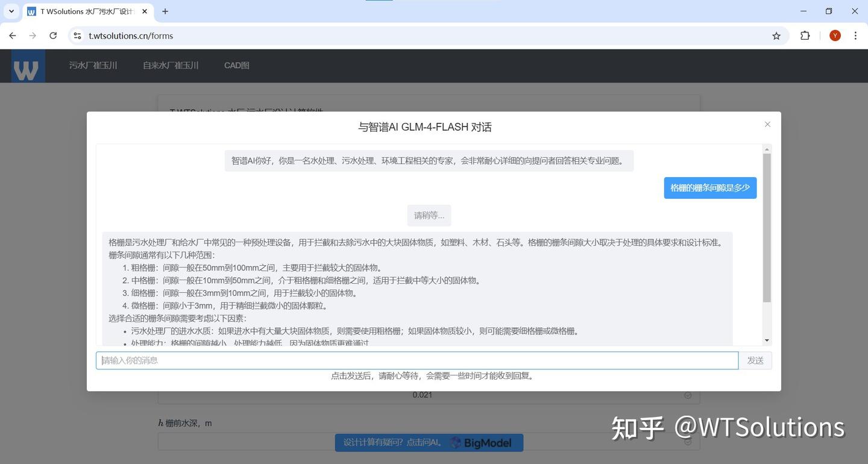
Task: Click the 中格栅 list item text
Action: coord(306,280)
